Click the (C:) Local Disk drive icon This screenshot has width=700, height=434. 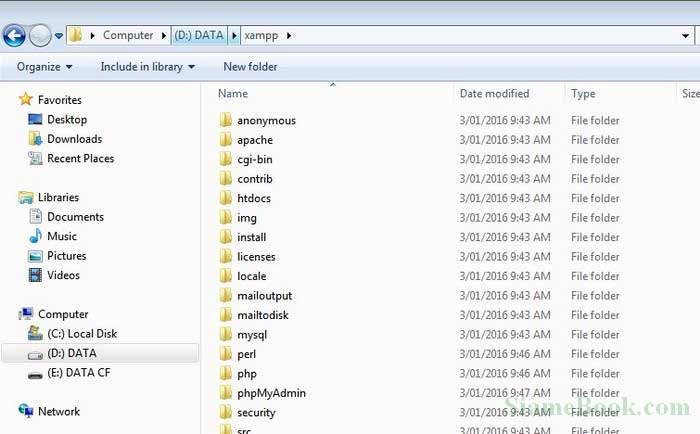click(35, 333)
